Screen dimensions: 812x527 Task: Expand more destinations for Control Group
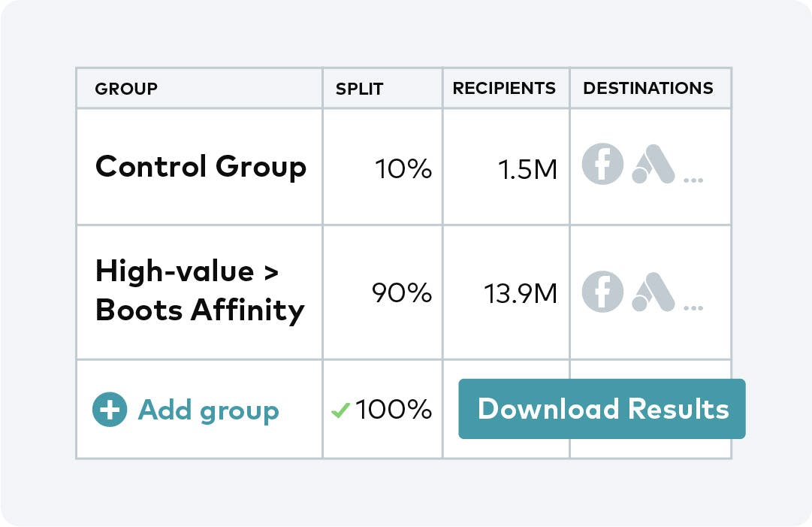click(693, 180)
